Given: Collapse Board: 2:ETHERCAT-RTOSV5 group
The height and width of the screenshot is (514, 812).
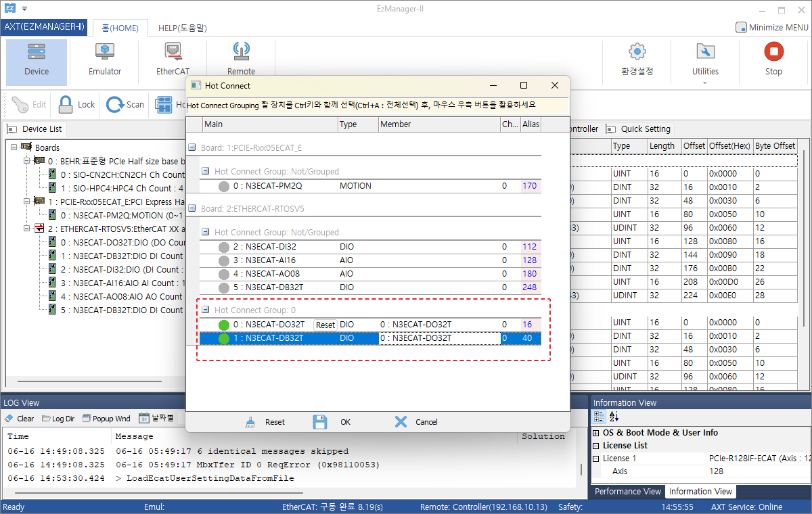Looking at the screenshot, I should click(x=193, y=209).
